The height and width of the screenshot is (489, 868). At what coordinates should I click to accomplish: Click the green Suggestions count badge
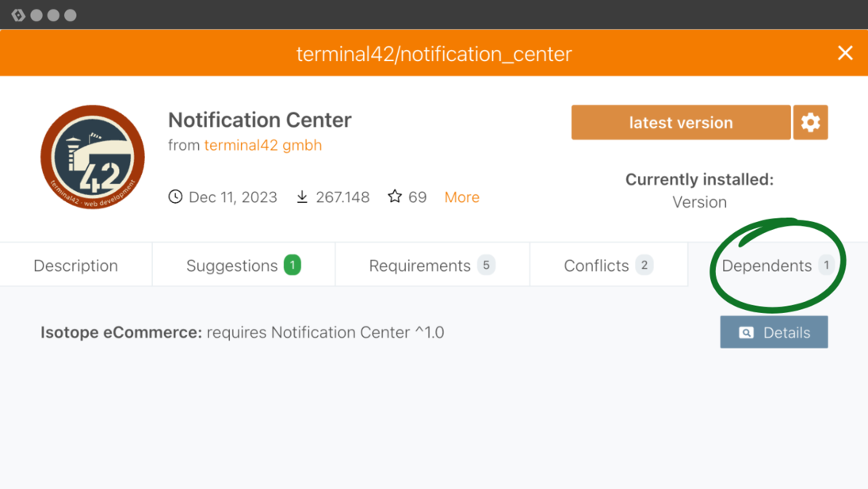293,265
